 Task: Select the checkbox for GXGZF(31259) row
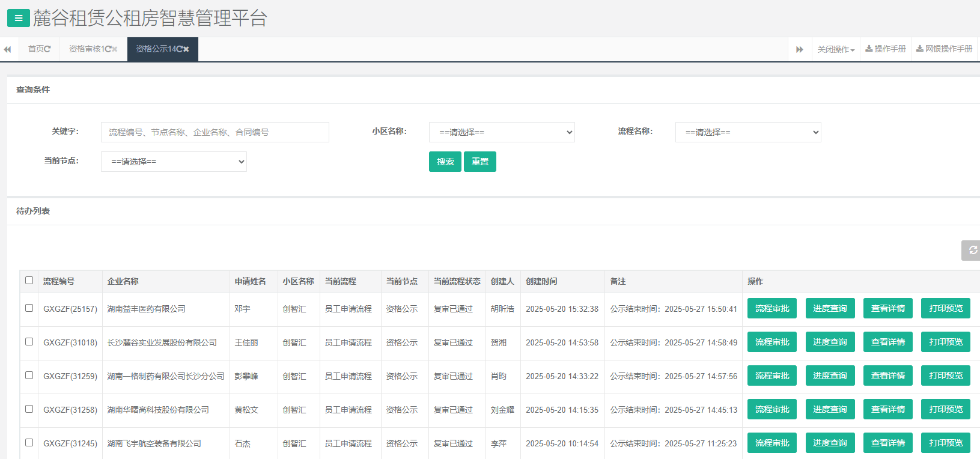click(29, 375)
